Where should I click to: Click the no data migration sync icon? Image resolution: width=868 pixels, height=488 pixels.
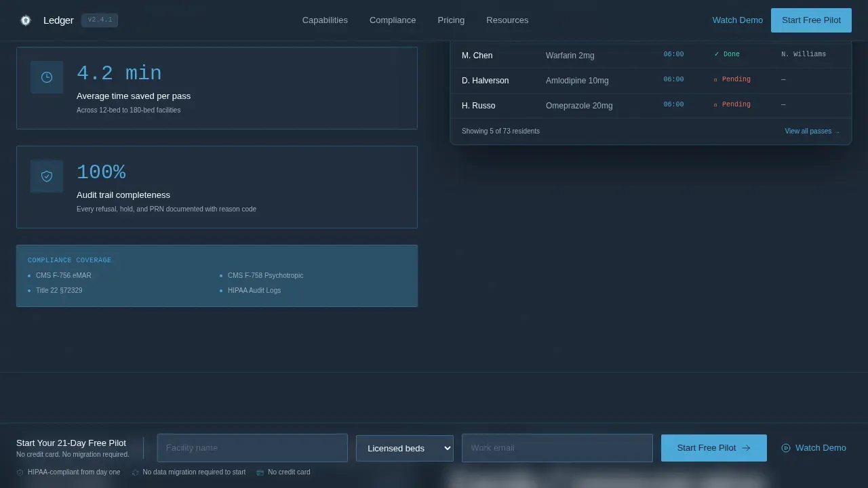tap(135, 472)
